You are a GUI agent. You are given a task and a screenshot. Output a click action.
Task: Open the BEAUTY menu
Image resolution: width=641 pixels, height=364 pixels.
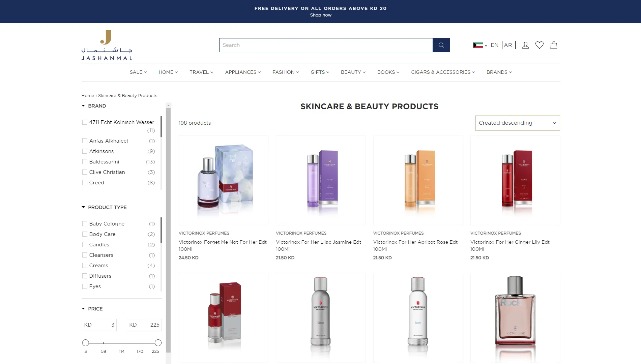click(x=353, y=72)
